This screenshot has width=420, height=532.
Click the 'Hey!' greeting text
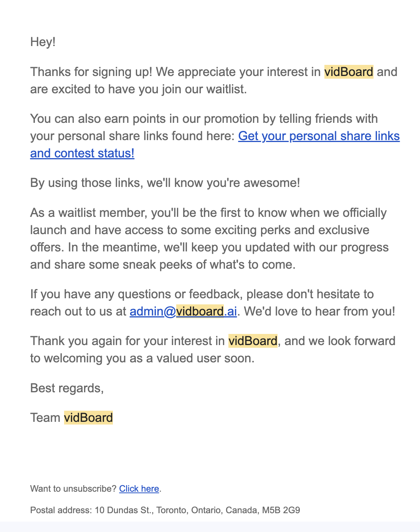click(x=43, y=42)
